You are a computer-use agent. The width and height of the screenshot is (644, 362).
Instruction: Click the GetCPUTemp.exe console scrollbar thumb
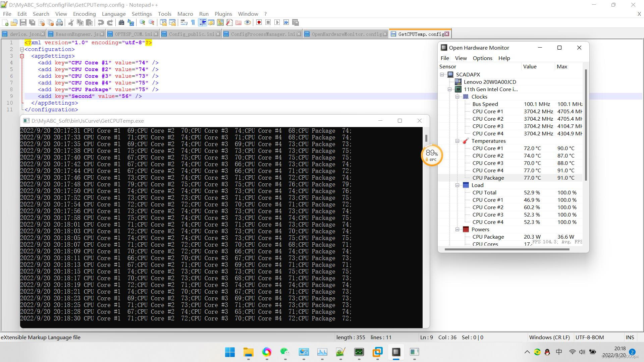426,138
